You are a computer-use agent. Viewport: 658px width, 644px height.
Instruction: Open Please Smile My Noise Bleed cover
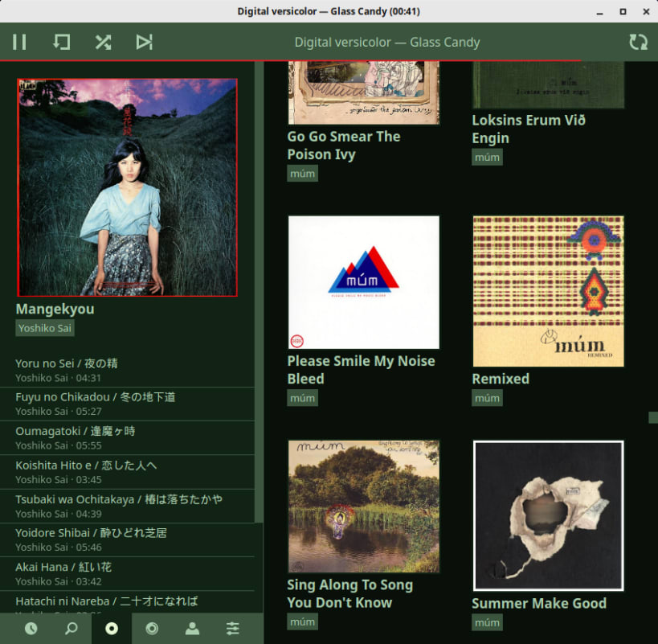(363, 282)
